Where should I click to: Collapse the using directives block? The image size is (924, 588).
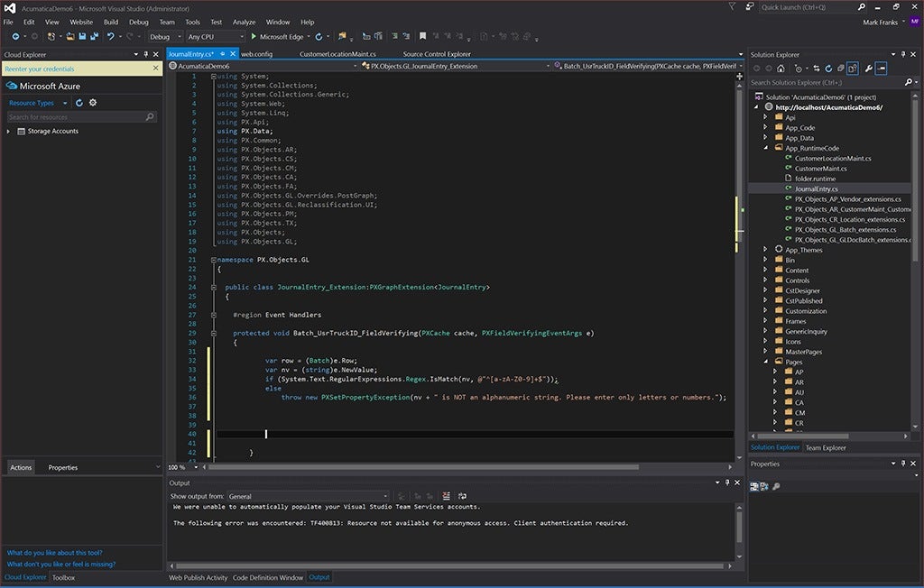pyautogui.click(x=213, y=76)
